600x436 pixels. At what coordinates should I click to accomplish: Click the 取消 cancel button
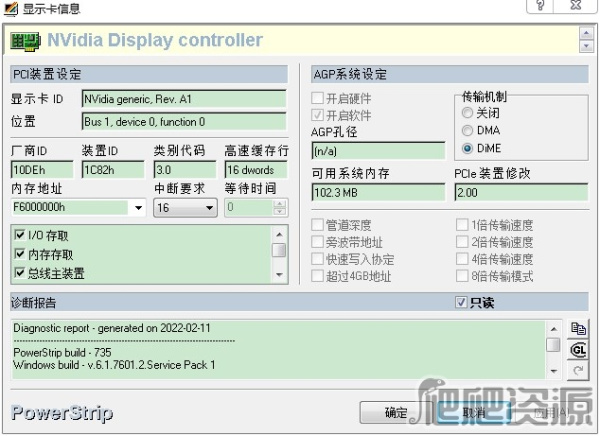(474, 413)
